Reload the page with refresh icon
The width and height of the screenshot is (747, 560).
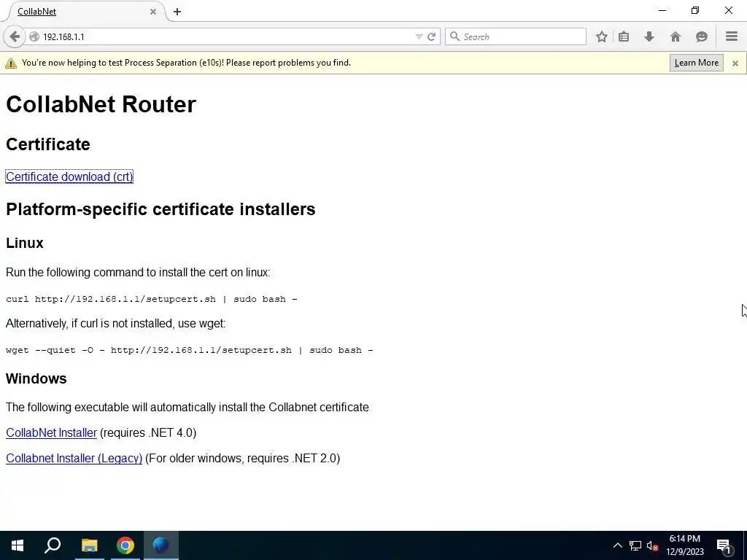[432, 36]
